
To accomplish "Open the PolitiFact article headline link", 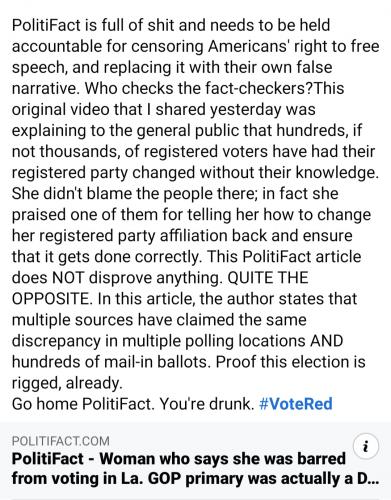I will pos(195,468).
